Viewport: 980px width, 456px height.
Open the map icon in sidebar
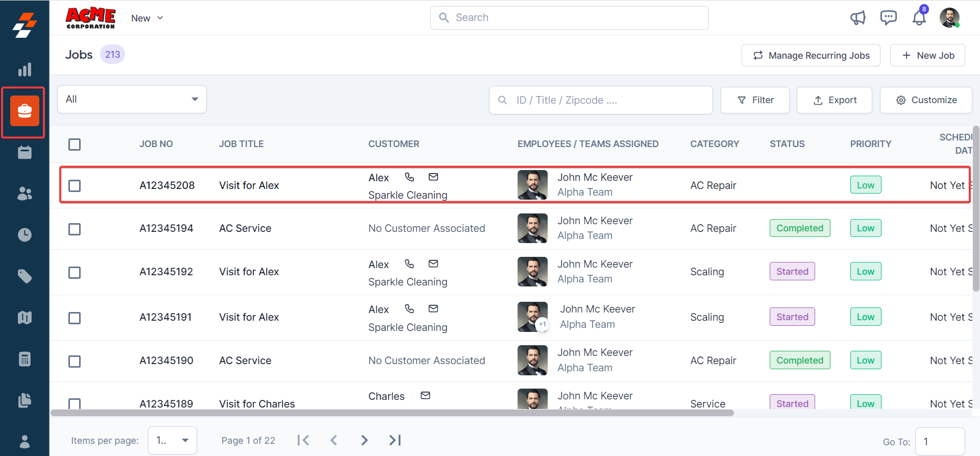(24, 318)
